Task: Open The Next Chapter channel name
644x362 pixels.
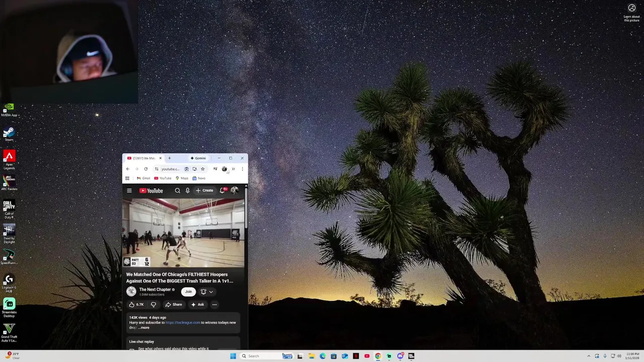Action: tap(155, 290)
